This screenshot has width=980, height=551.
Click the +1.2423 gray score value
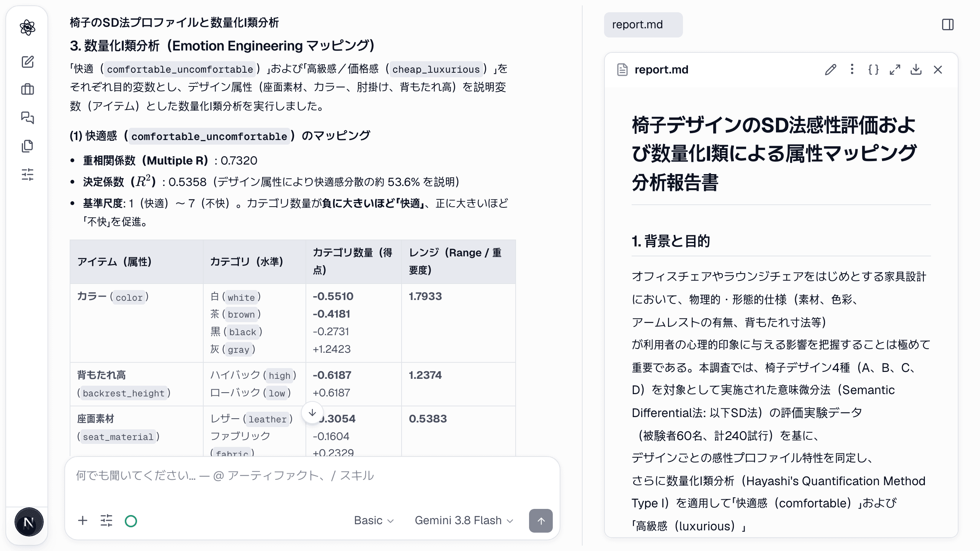(332, 349)
